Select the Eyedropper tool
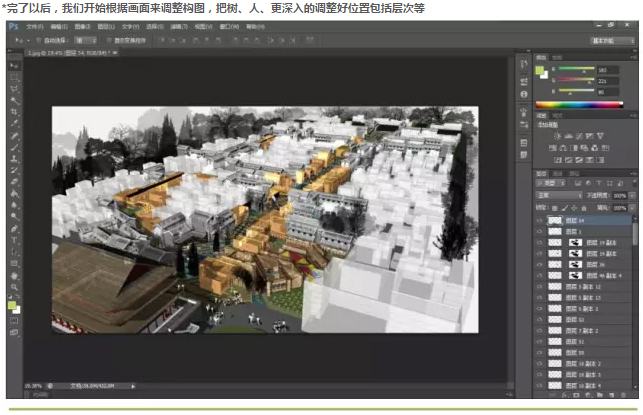643x415 pixels. [14, 123]
